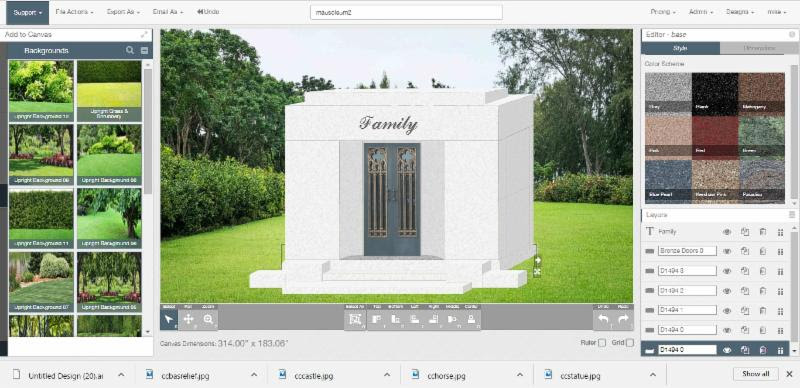Enable the Ruler checkbox
The image size is (800, 388).
pos(602,343)
